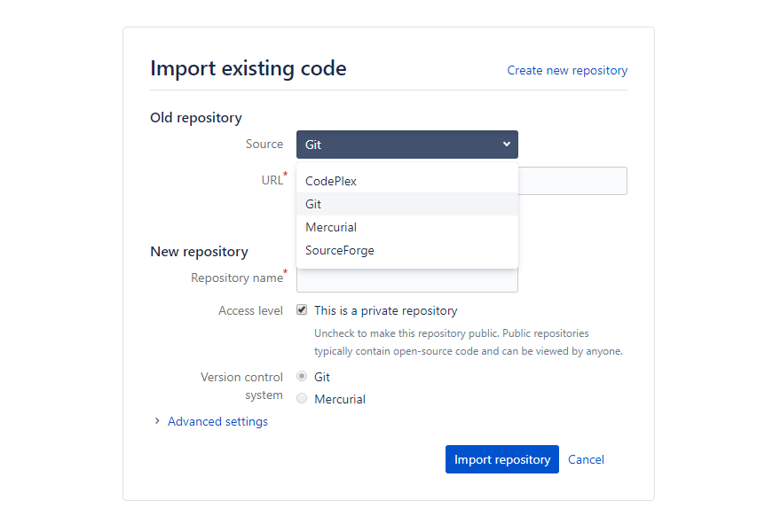Click the Source dropdown chevron arrow
The width and height of the screenshot is (781, 532).
pyautogui.click(x=507, y=144)
